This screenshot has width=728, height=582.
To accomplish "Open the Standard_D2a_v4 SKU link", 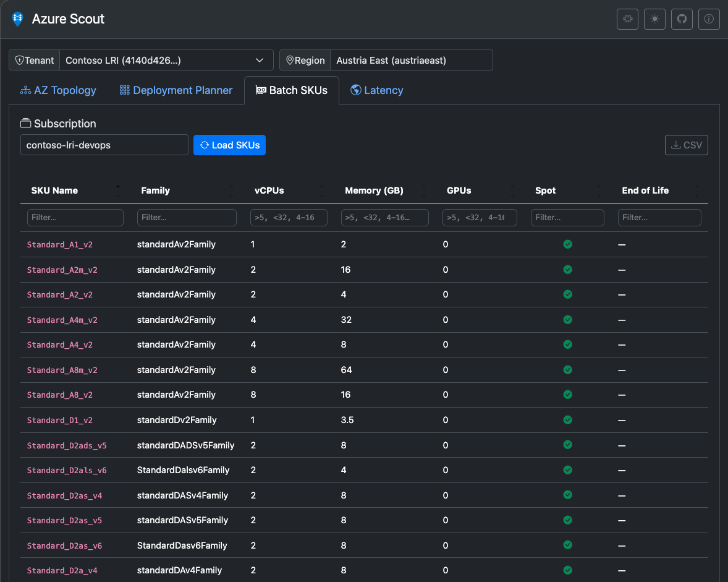I will (62, 570).
